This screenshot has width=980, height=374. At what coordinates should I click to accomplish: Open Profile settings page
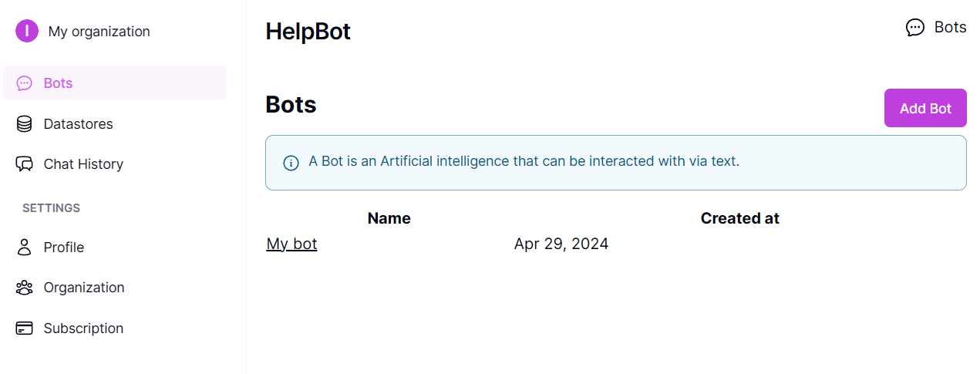pyautogui.click(x=64, y=248)
